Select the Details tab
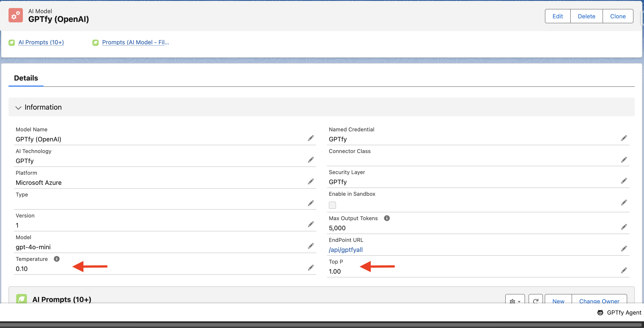Viewport: 644px width, 328px height. [26, 78]
